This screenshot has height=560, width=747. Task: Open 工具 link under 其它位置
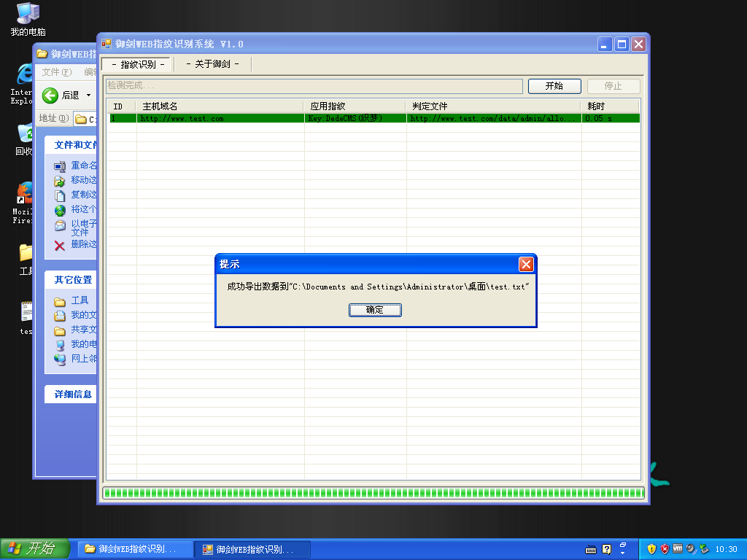80,301
